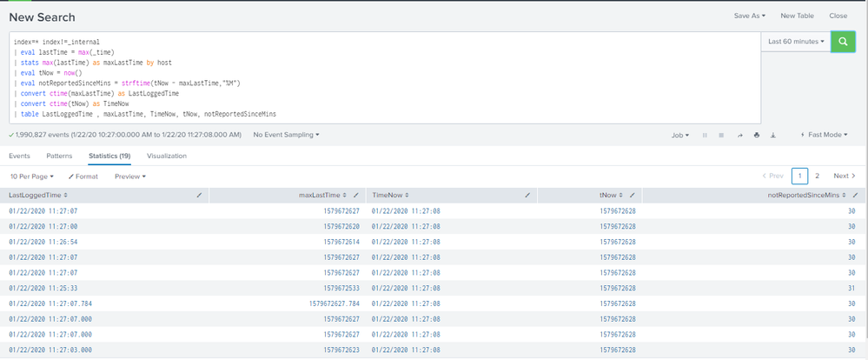Open the Save As dropdown

pyautogui.click(x=750, y=16)
